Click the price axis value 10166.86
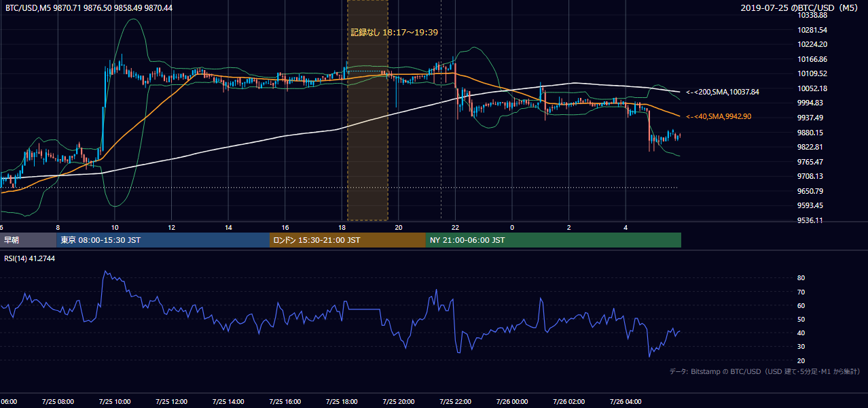The height and width of the screenshot is (408, 868). [x=813, y=59]
